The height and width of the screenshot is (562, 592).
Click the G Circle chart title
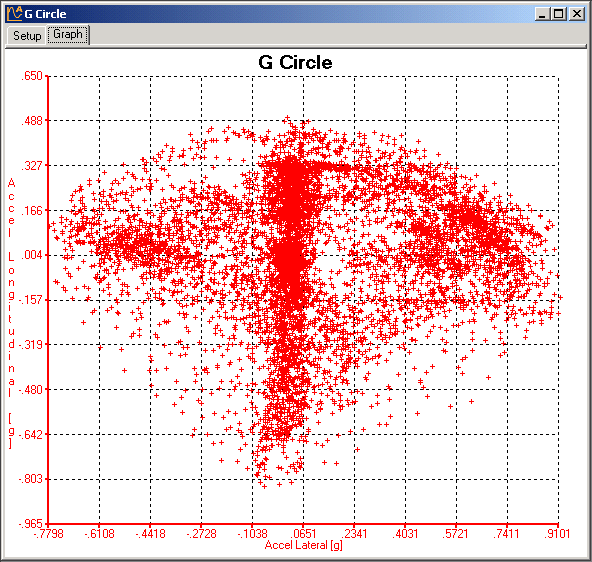pos(295,63)
